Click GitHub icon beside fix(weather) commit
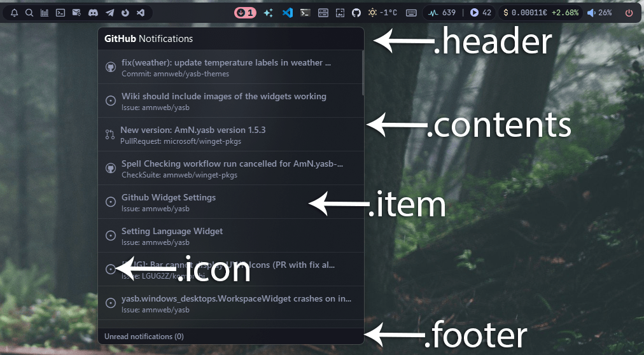This screenshot has height=355, width=644. [x=111, y=67]
